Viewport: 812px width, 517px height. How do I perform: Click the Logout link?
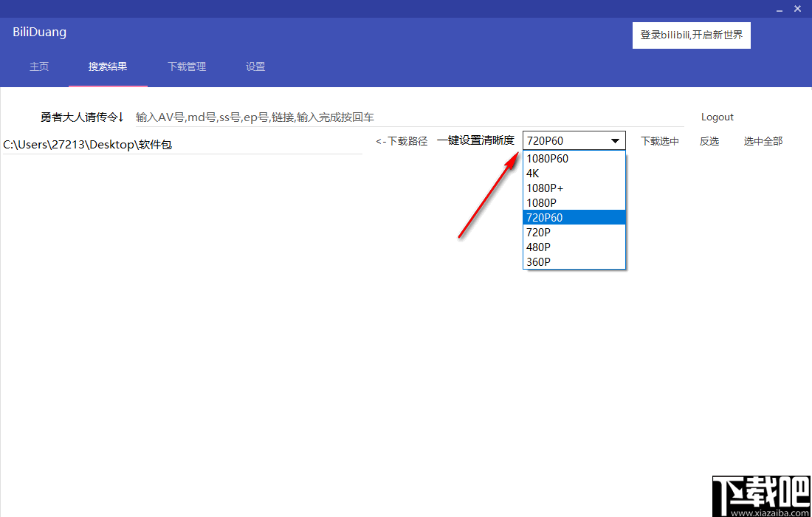click(x=717, y=116)
